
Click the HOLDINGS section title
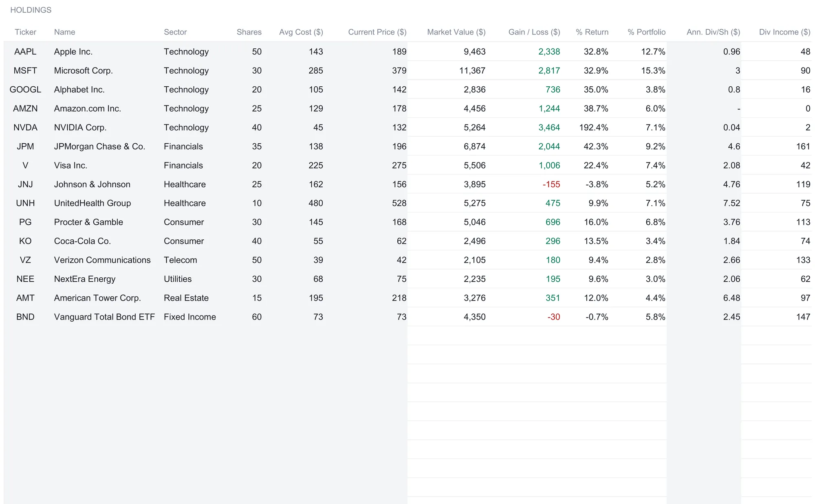click(x=31, y=10)
